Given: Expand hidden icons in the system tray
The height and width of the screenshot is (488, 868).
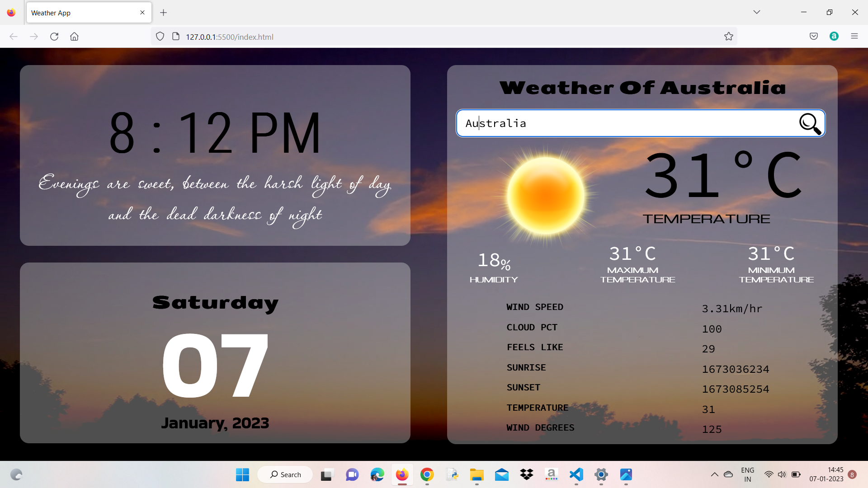Looking at the screenshot, I should pyautogui.click(x=715, y=475).
